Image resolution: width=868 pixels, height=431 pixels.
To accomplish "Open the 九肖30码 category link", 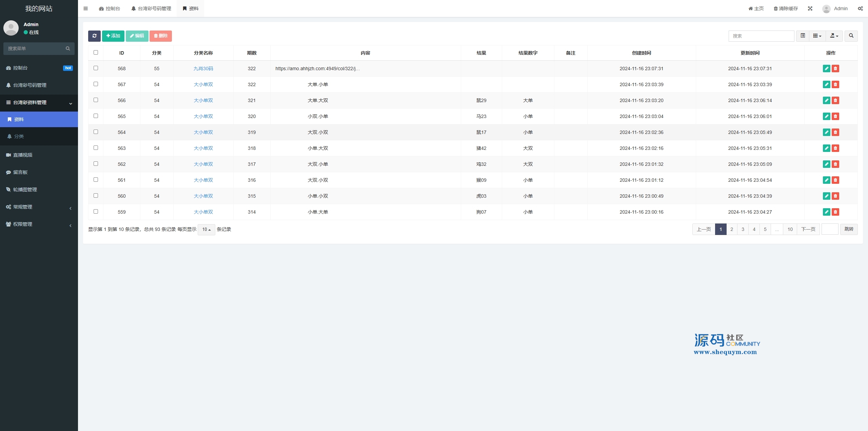I will tap(203, 68).
